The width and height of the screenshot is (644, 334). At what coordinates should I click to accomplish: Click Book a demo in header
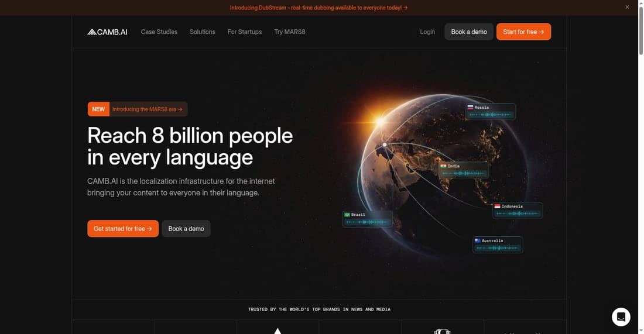point(468,32)
